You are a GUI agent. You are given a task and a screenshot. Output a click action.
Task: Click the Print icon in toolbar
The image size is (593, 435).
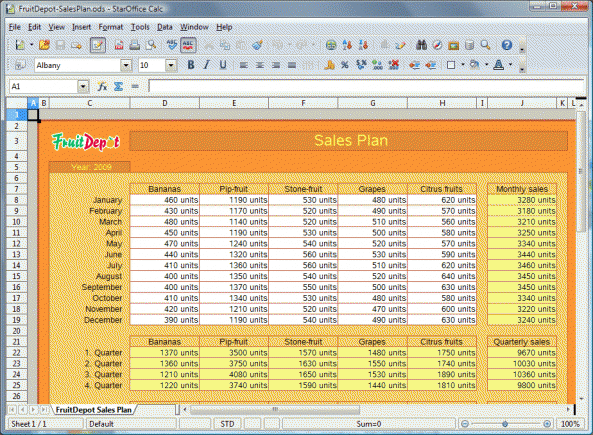(135, 45)
